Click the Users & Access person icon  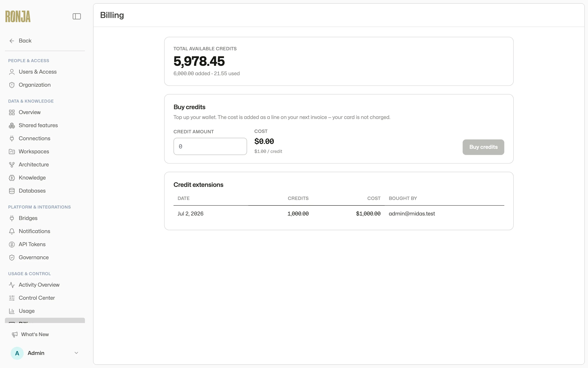(12, 72)
